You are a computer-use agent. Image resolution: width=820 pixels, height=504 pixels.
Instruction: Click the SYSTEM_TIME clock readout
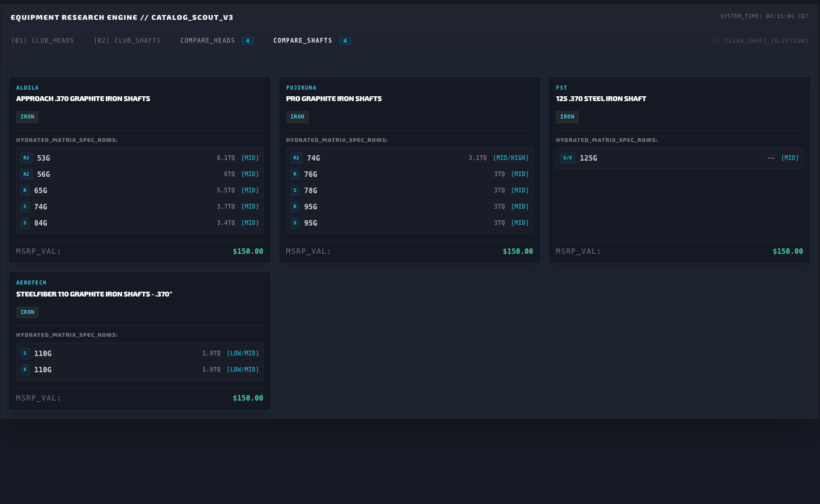(x=764, y=16)
